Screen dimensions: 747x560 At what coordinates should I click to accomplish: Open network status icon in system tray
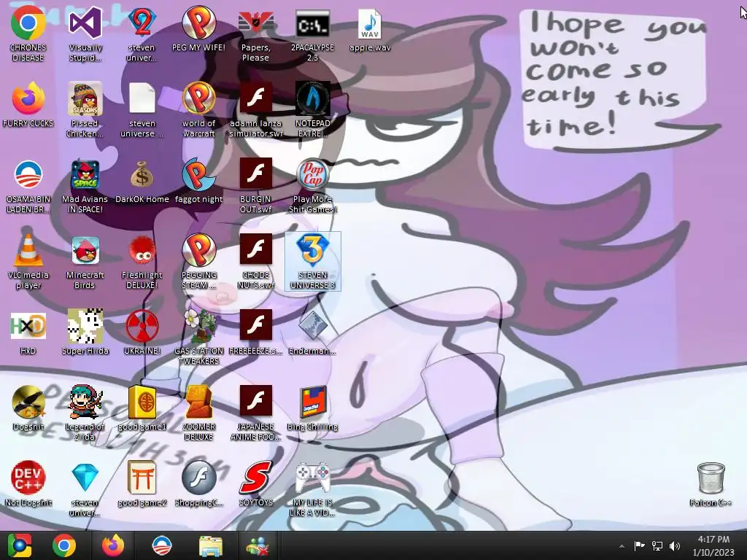pyautogui.click(x=657, y=545)
